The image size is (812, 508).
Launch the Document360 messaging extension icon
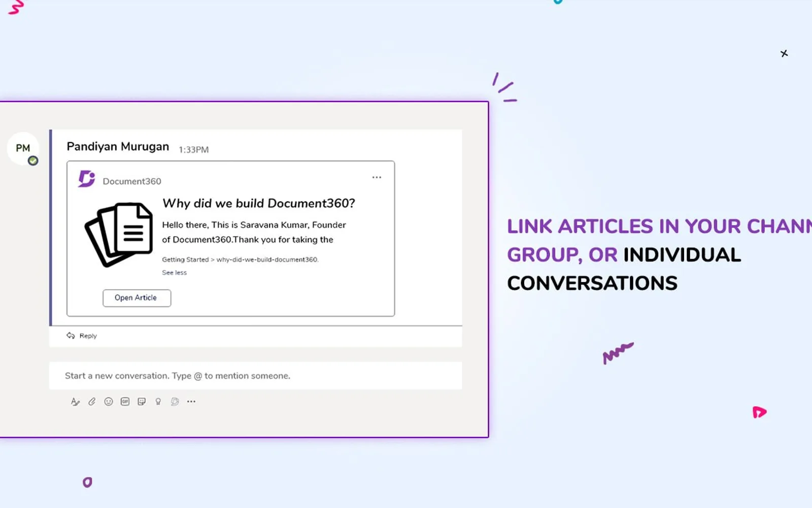coord(175,402)
